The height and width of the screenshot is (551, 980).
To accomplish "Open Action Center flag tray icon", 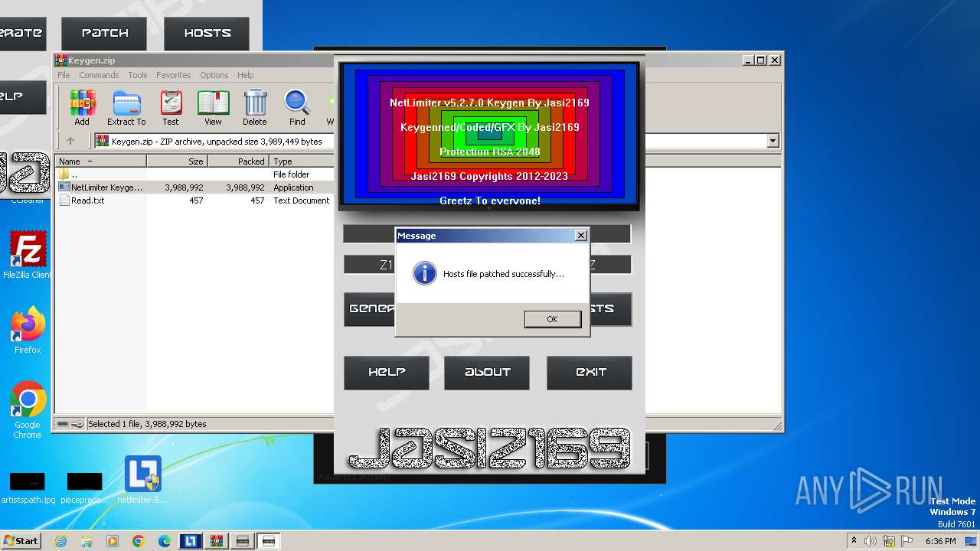I will (908, 541).
